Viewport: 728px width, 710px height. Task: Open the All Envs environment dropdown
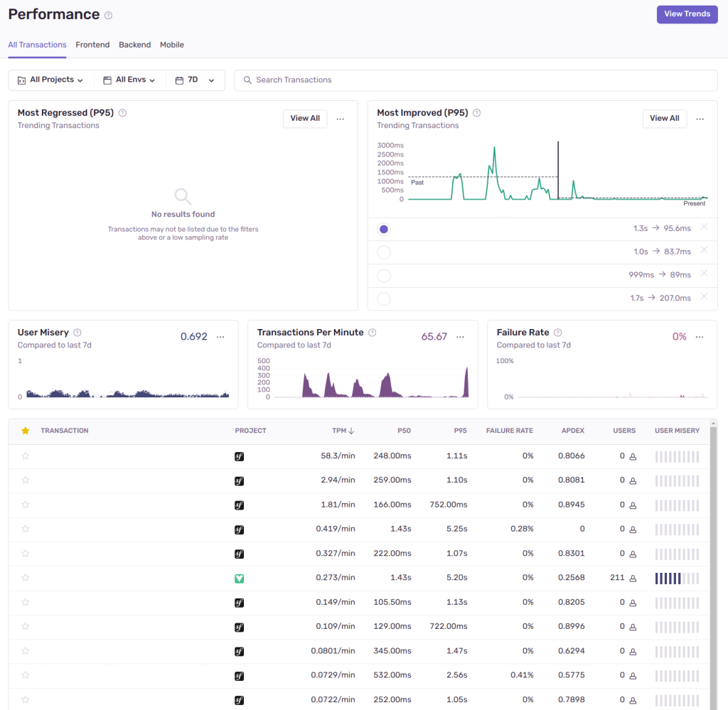tap(129, 80)
